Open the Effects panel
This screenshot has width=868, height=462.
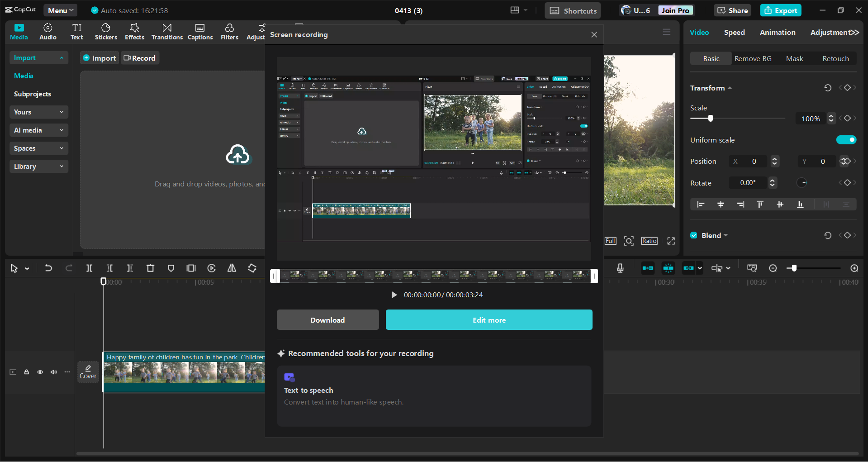click(134, 31)
